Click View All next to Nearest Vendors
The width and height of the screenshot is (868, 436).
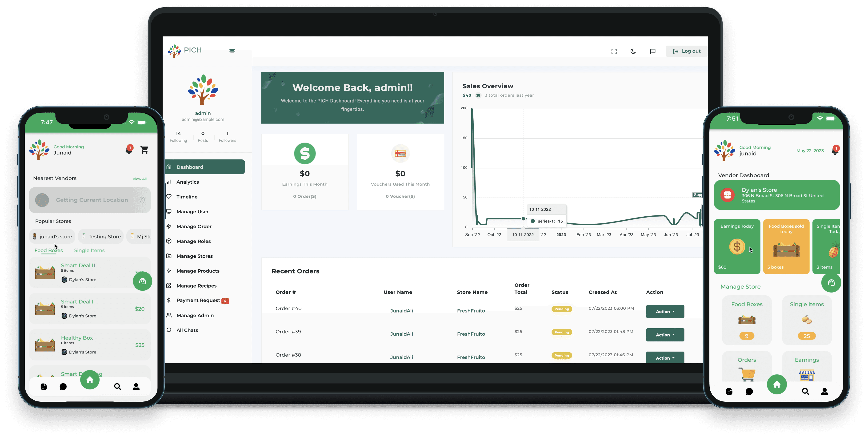[140, 179]
